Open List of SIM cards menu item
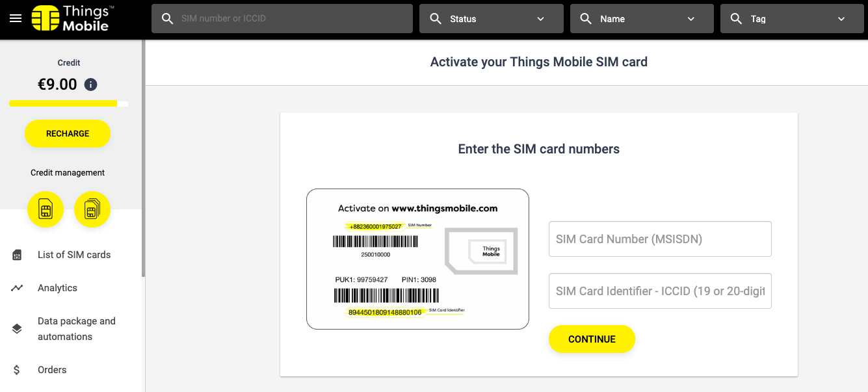The height and width of the screenshot is (392, 868). 74,255
